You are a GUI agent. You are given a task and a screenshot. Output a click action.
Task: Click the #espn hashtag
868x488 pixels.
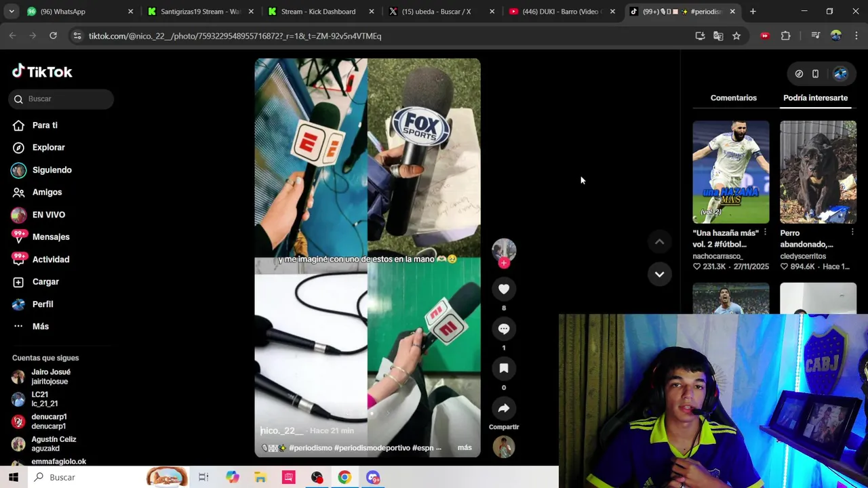(x=422, y=448)
